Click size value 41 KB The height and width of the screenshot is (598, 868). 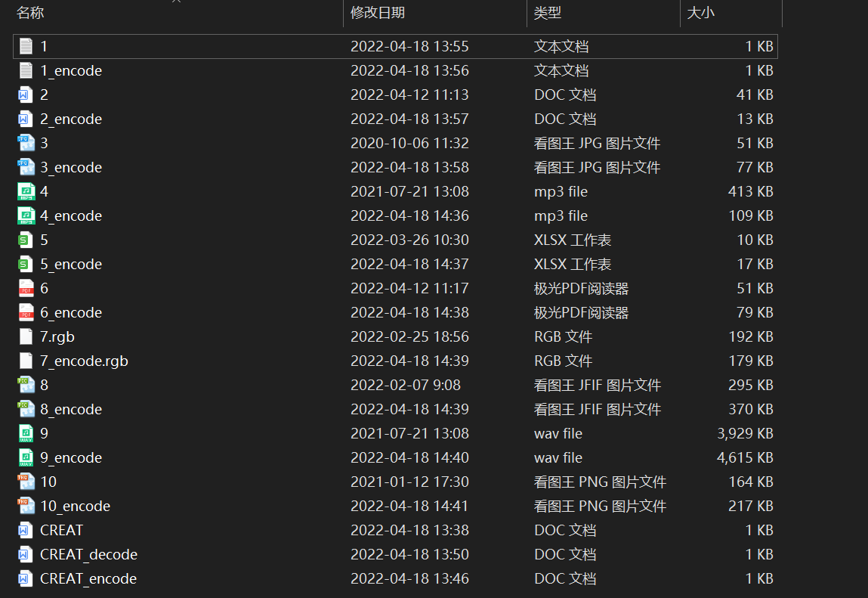tap(755, 95)
